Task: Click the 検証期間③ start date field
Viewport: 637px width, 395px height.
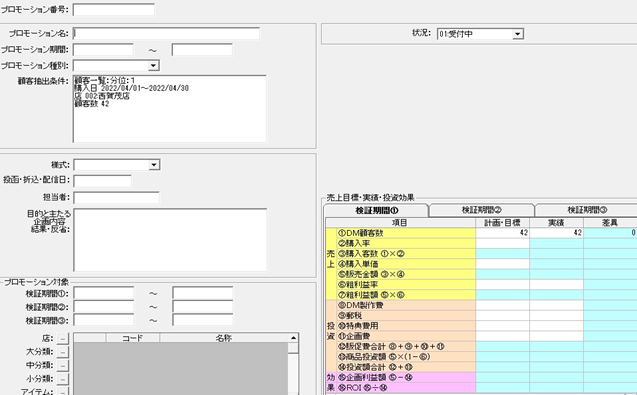Action: (104, 320)
